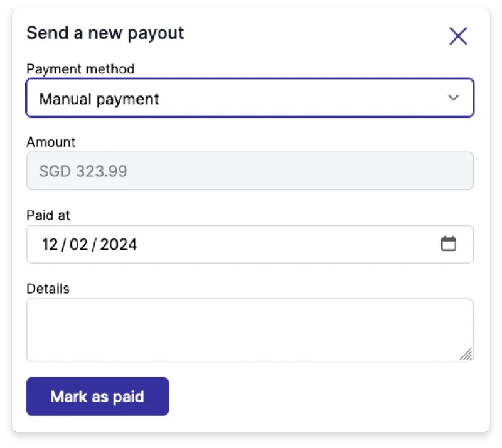Click empty space inside Paid at date field
This screenshot has width=502, height=448.
[282, 244]
